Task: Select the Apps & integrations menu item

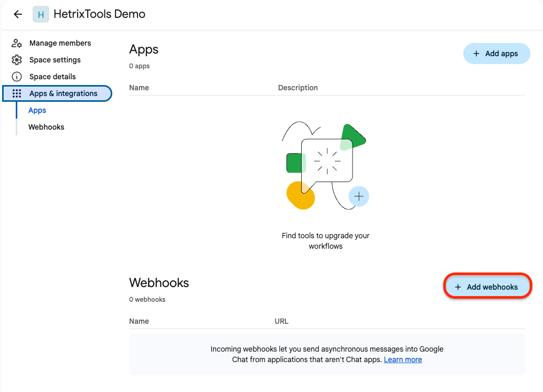Action: click(x=63, y=93)
